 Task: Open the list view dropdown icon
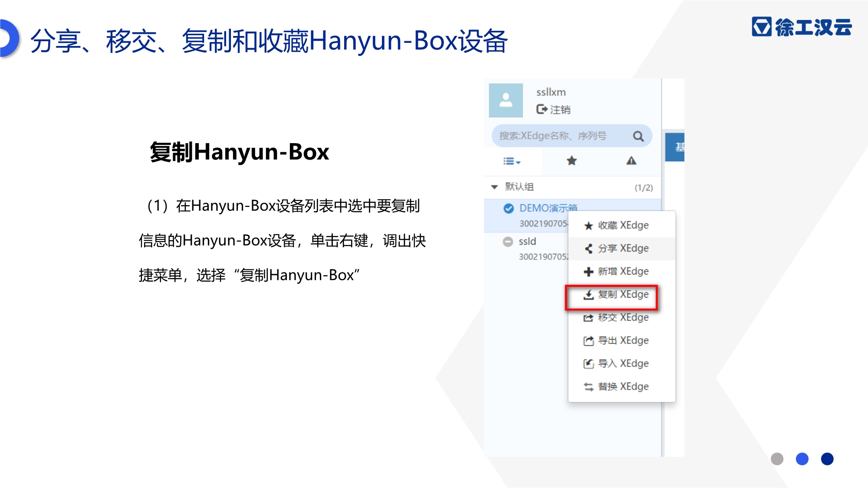(x=512, y=161)
